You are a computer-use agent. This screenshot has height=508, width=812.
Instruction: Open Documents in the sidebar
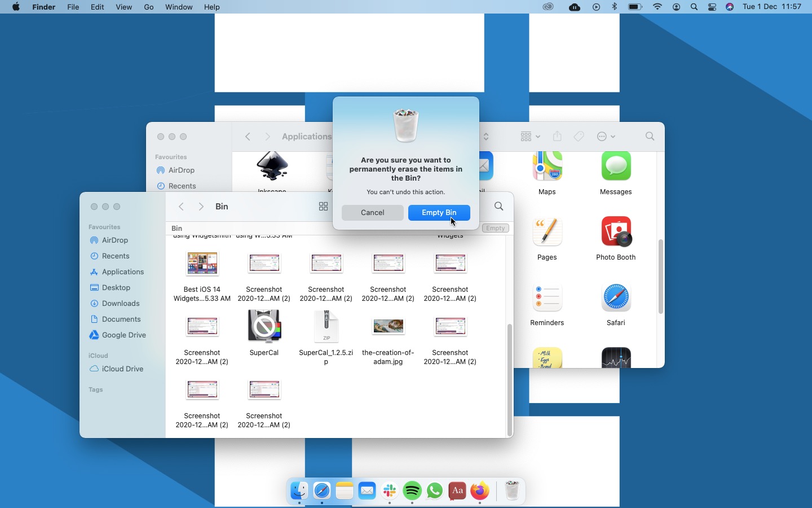(121, 319)
